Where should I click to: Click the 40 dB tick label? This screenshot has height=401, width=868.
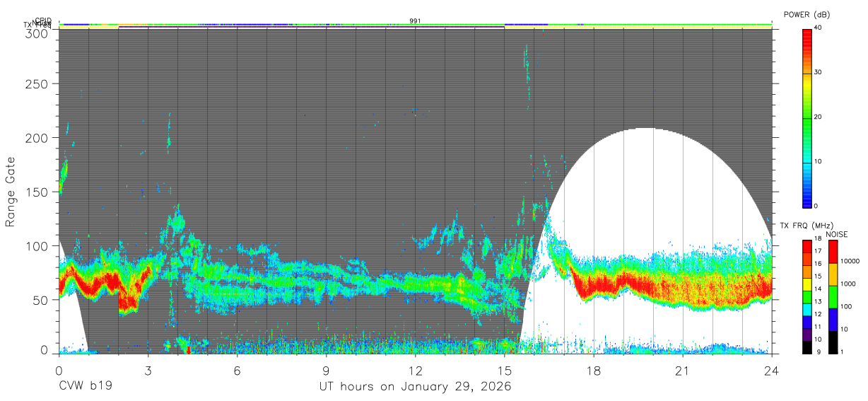(x=818, y=28)
